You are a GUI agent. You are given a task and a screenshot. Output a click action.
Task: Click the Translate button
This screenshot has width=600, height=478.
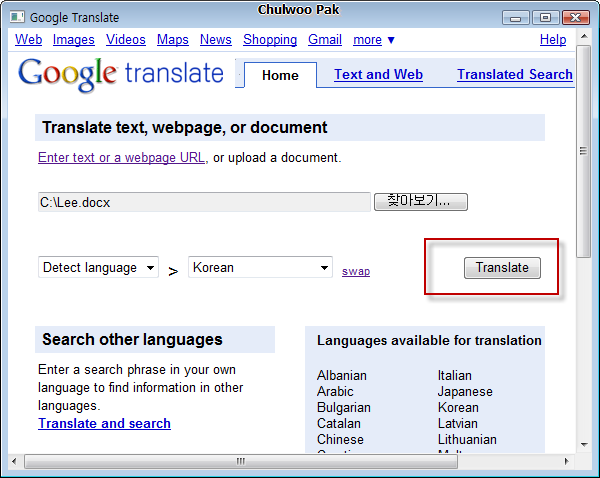(502, 268)
